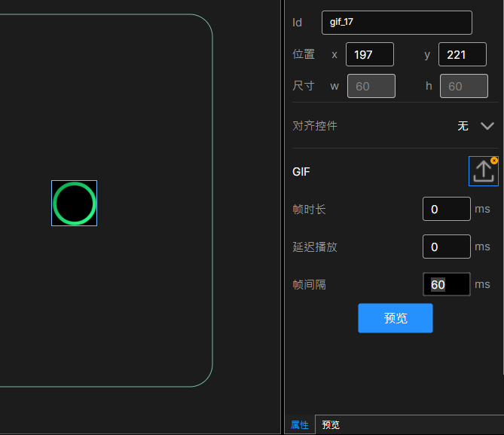504x435 pixels.
Task: Select the green circle GIF widget on canvas
Action: [75, 203]
